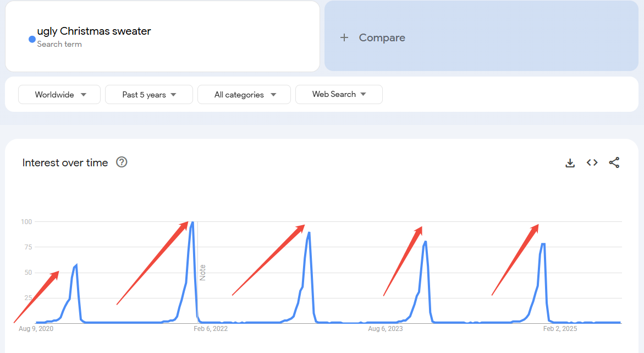
Task: Expand the chevron on the All categories filter
Action: pyautogui.click(x=274, y=94)
